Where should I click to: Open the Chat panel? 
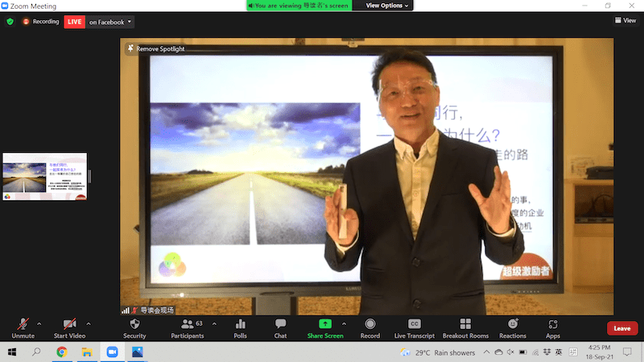[x=280, y=327]
